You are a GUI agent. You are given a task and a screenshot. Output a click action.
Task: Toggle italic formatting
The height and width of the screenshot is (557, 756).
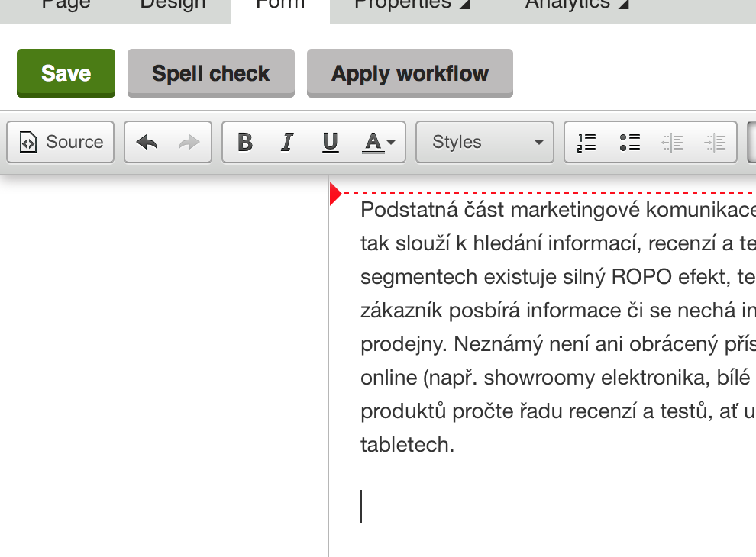pyautogui.click(x=287, y=142)
